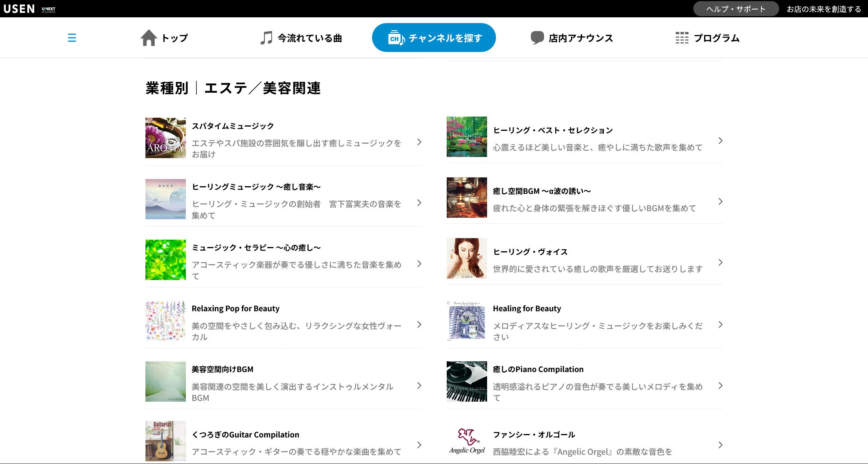Image resolution: width=868 pixels, height=464 pixels.
Task: Click the green leaves ミュージック・セラピー thumbnail
Action: coord(165,260)
